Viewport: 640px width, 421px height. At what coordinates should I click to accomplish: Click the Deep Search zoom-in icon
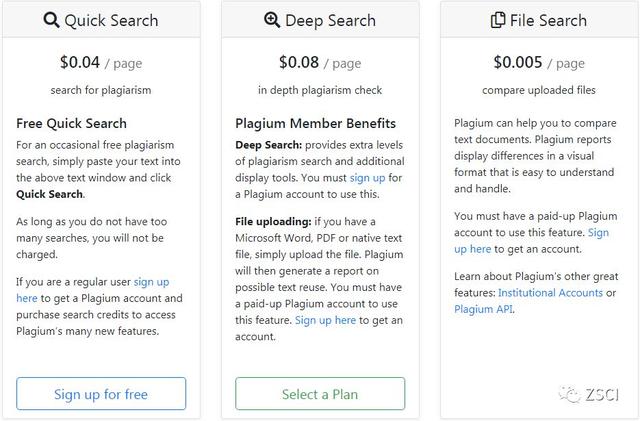[x=272, y=20]
